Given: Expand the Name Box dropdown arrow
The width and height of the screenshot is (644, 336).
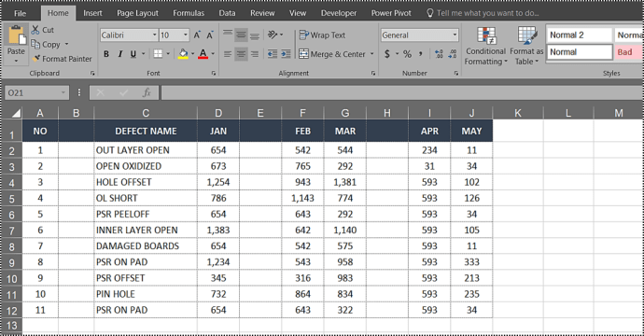Looking at the screenshot, I should [x=63, y=92].
